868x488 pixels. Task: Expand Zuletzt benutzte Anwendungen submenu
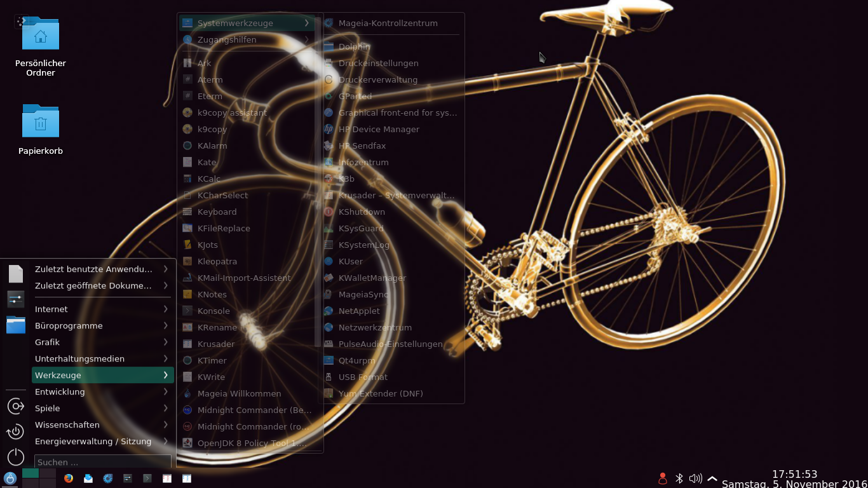[x=103, y=269]
